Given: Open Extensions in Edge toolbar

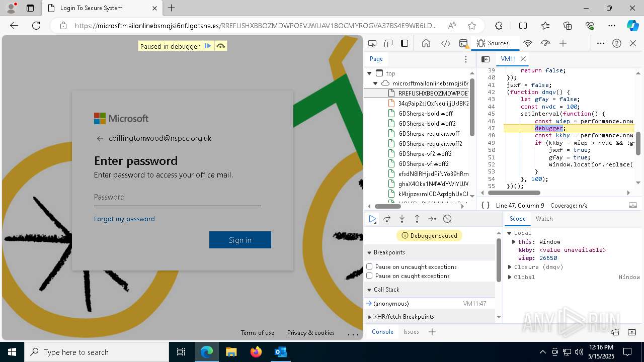Looking at the screenshot, I should point(499,26).
